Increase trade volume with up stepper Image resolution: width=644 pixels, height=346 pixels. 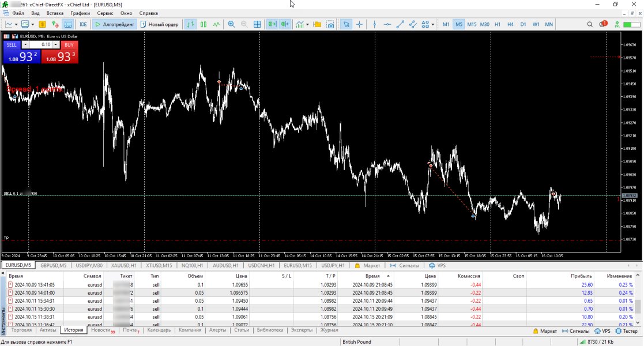click(x=57, y=44)
